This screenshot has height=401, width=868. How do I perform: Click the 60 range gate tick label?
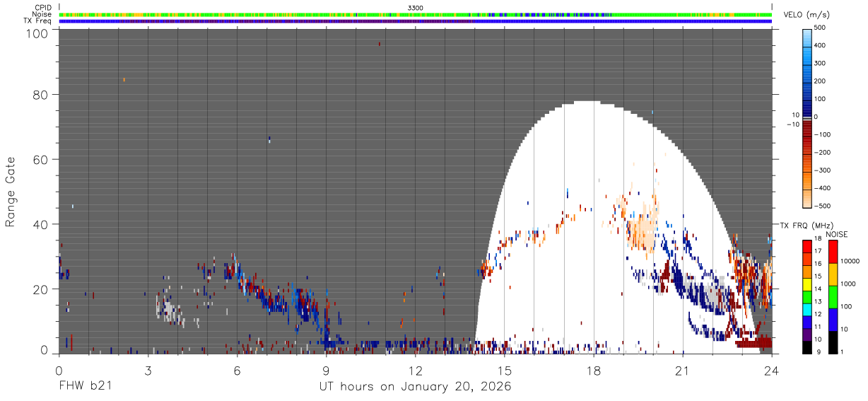[x=40, y=160]
